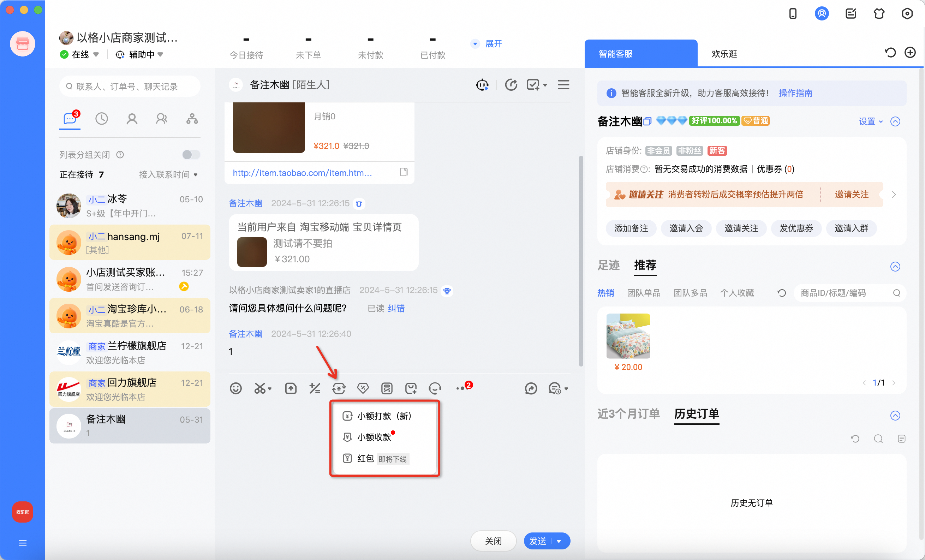Collapse the 足迹 推荐 section

pyautogui.click(x=895, y=267)
